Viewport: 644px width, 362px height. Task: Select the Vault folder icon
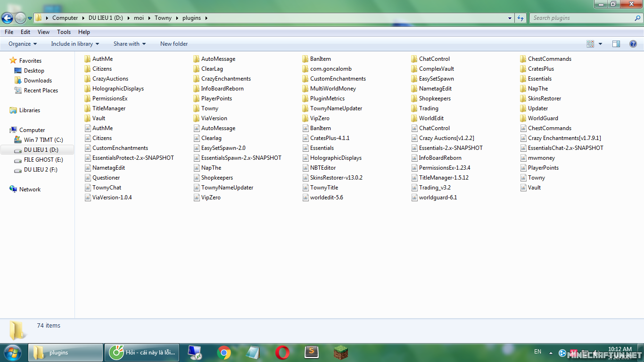87,118
